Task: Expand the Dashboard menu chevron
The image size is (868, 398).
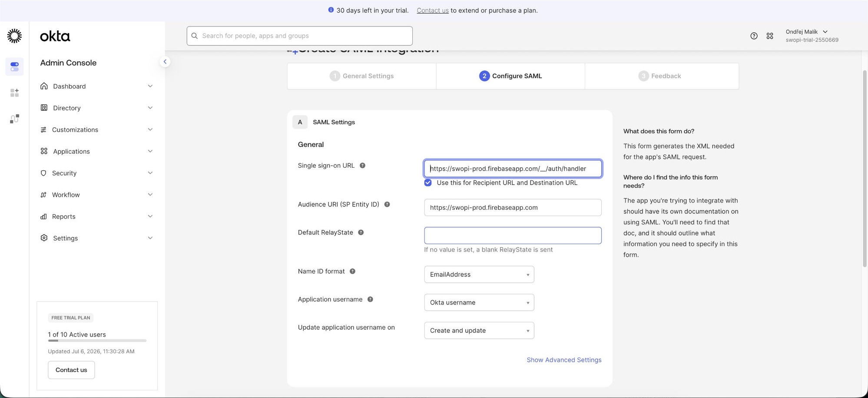Action: click(150, 86)
